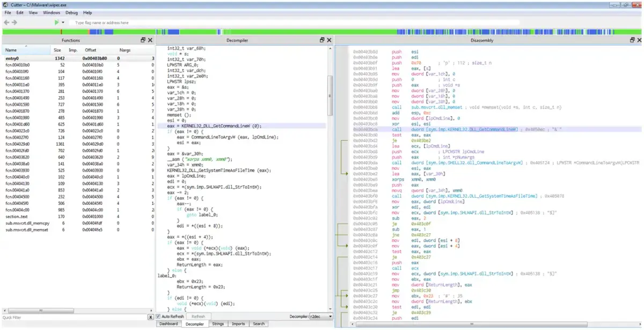Click the Quick Filter input field
Screen dimensions: 644x330
[74, 317]
